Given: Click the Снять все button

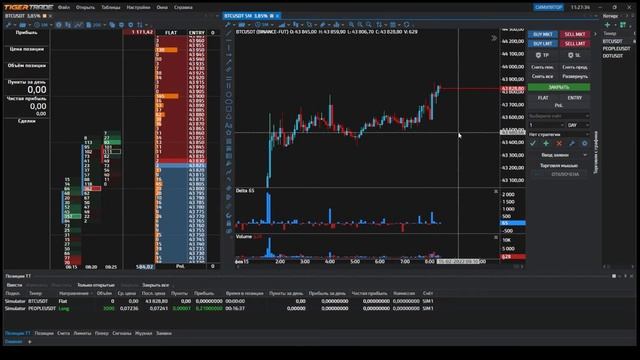Looking at the screenshot, I should click(x=542, y=76).
